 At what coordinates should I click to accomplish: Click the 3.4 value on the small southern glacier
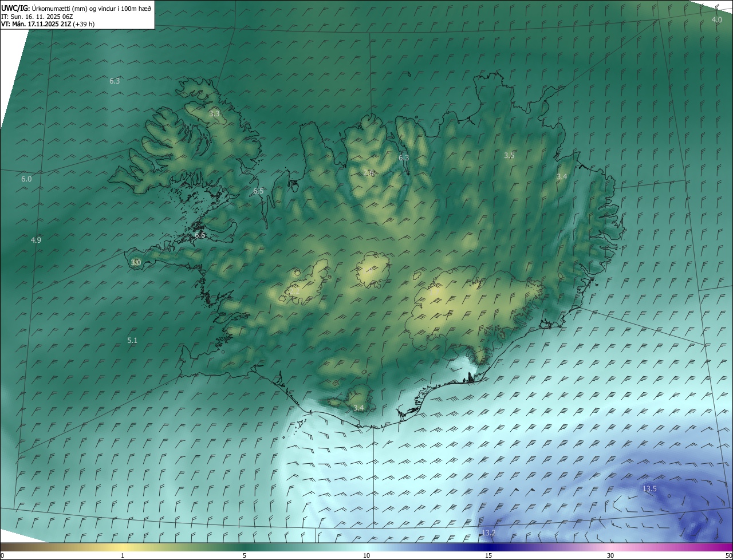click(358, 408)
